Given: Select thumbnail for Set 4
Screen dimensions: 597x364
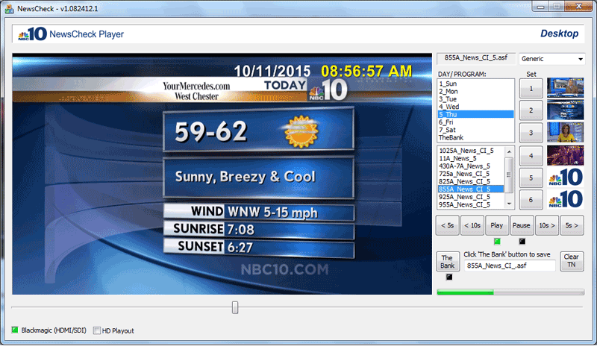Looking at the screenshot, I should tap(565, 155).
